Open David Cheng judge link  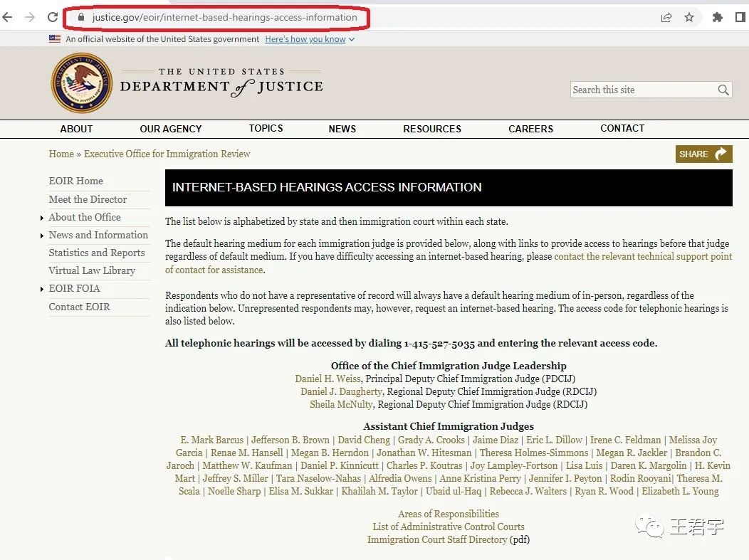[364, 440]
